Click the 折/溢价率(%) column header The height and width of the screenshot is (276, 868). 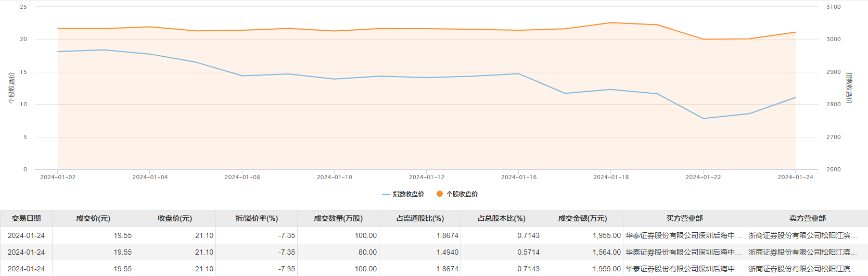coord(257,219)
